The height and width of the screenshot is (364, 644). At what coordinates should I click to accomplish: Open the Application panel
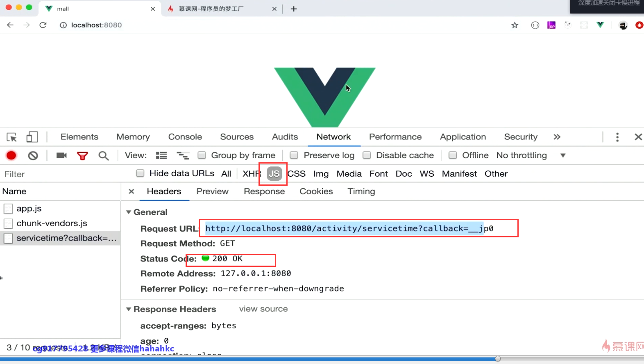pos(463,137)
